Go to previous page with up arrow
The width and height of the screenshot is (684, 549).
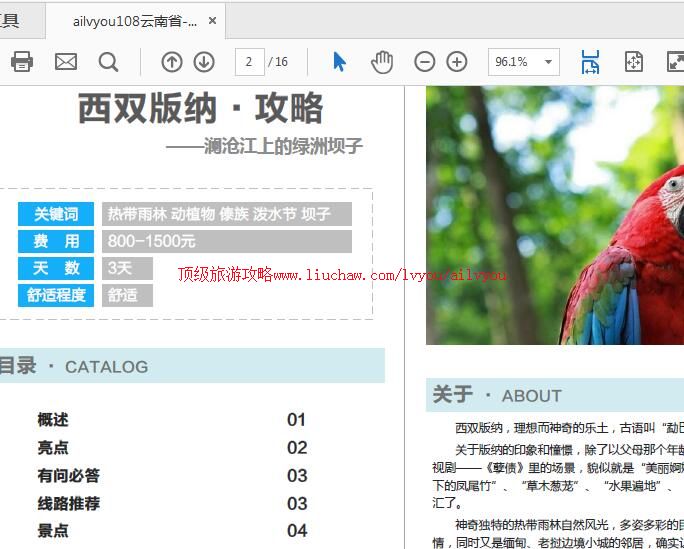pyautogui.click(x=172, y=62)
